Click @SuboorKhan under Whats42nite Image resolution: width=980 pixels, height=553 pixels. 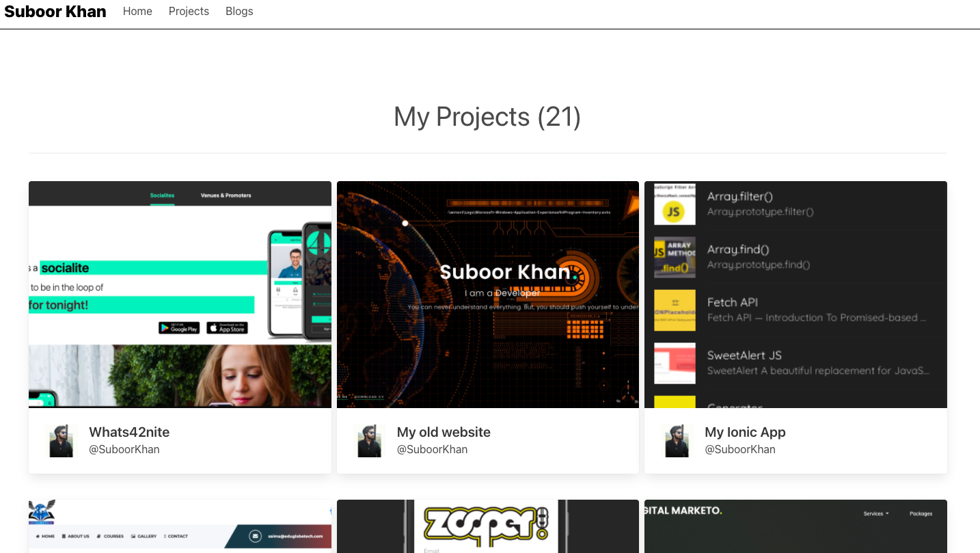coord(124,450)
